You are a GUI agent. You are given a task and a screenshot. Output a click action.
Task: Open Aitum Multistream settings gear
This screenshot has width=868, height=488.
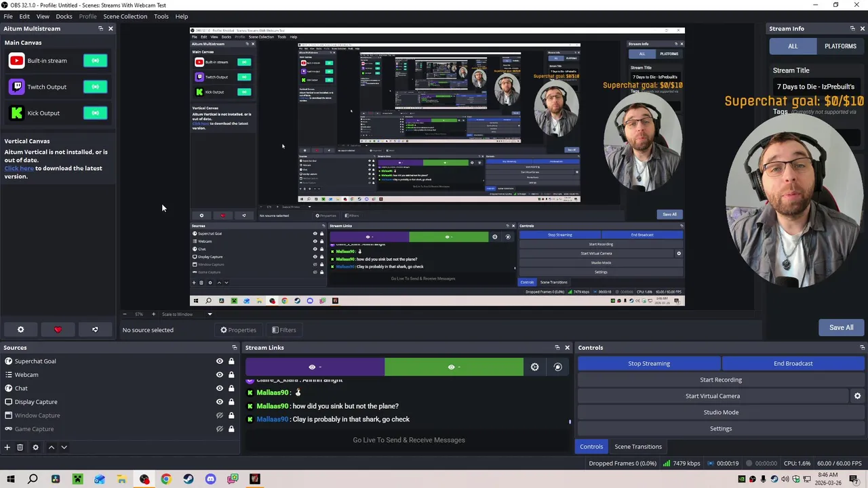point(20,330)
